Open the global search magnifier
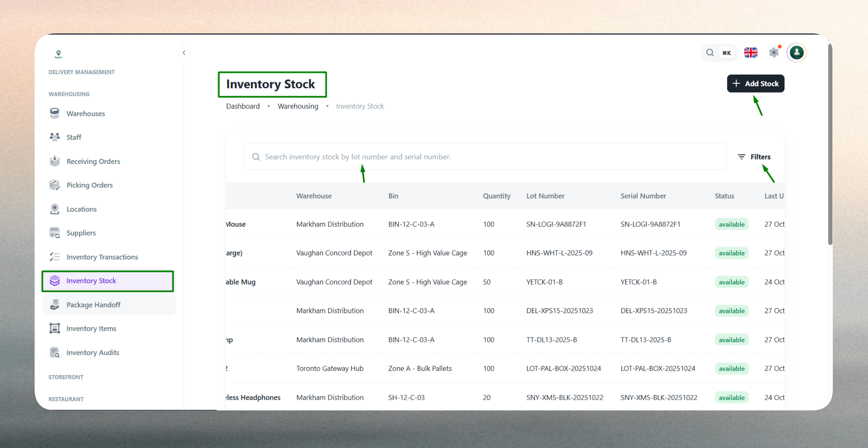Viewport: 868px width, 448px height. tap(710, 52)
